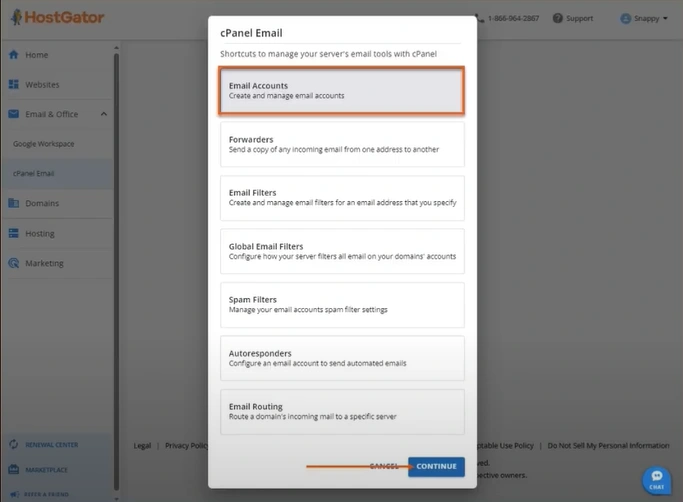Viewport: 683px width, 502px height.
Task: Click the phone icon beside the number
Action: coord(480,18)
